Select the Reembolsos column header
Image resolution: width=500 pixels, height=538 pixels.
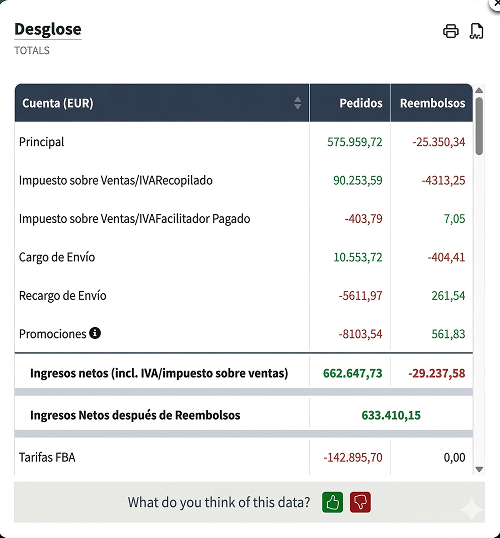(x=432, y=103)
